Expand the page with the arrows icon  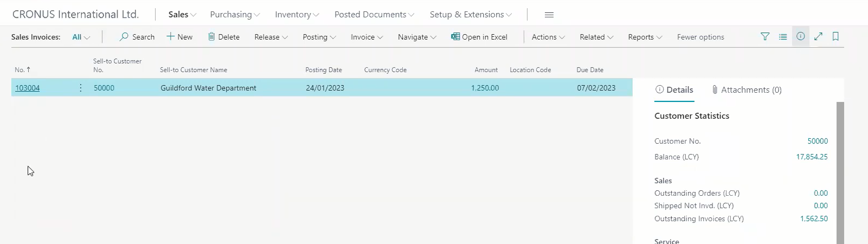[818, 36]
